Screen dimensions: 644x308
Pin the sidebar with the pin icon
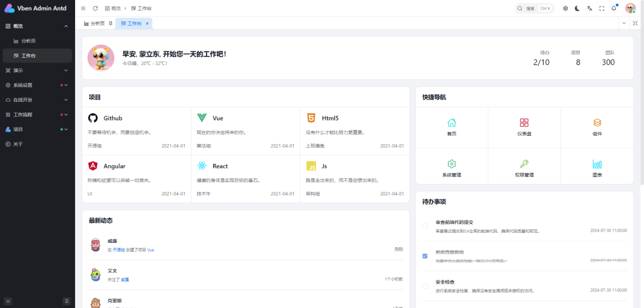67,301
